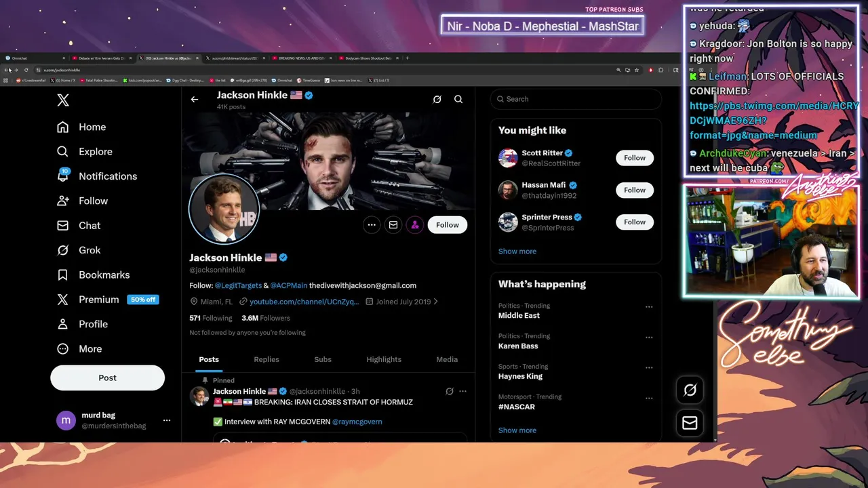Click the X search input field

click(576, 99)
